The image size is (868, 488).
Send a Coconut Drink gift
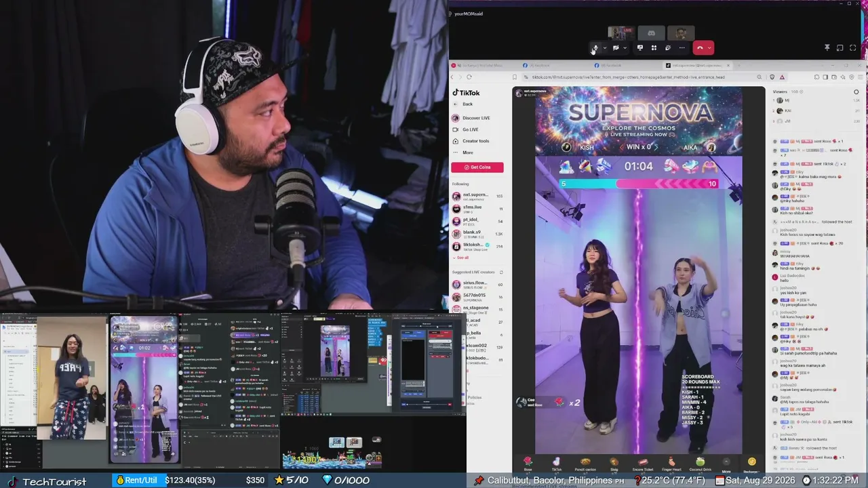[700, 464]
